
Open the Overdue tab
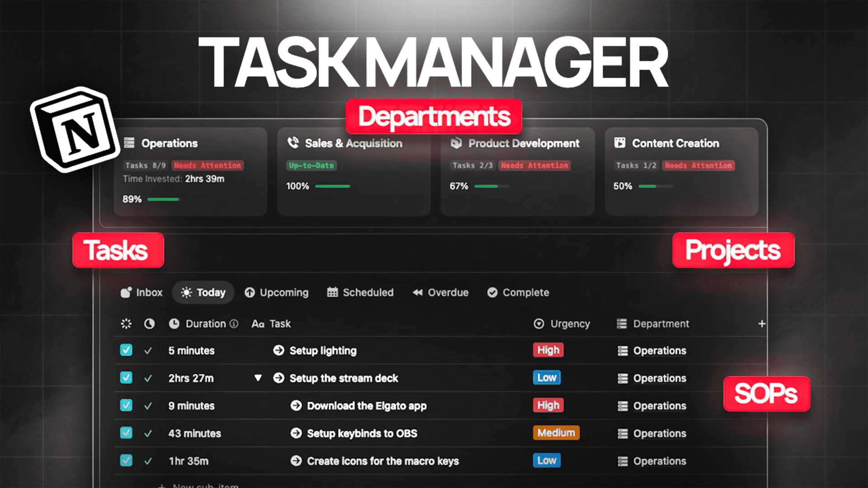[x=441, y=292]
